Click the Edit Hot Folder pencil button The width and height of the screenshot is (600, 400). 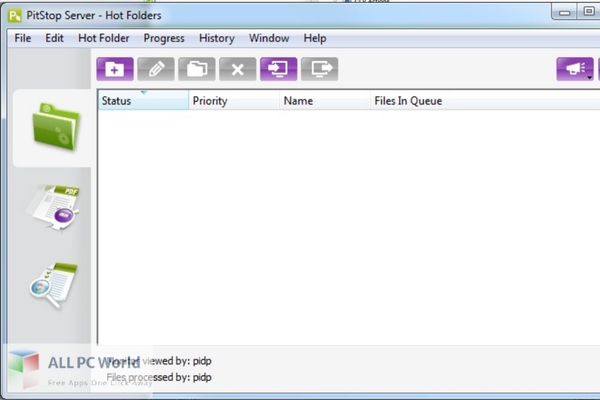pyautogui.click(x=156, y=69)
